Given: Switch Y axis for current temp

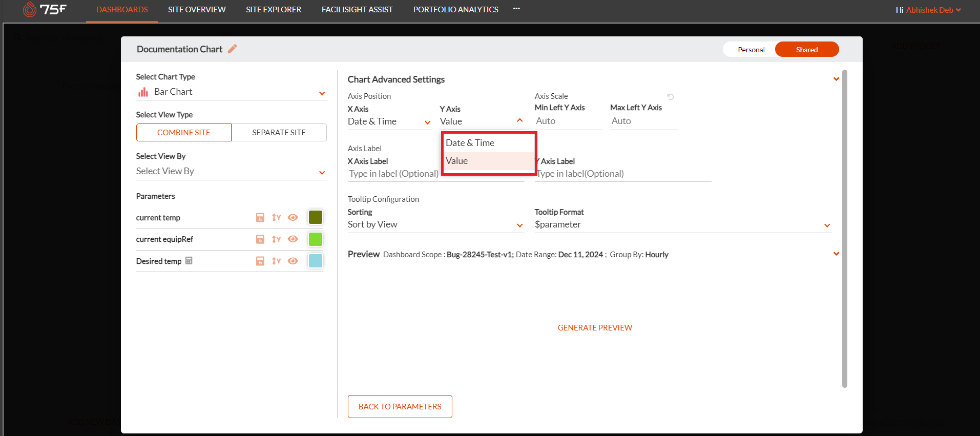Looking at the screenshot, I should pos(277,218).
